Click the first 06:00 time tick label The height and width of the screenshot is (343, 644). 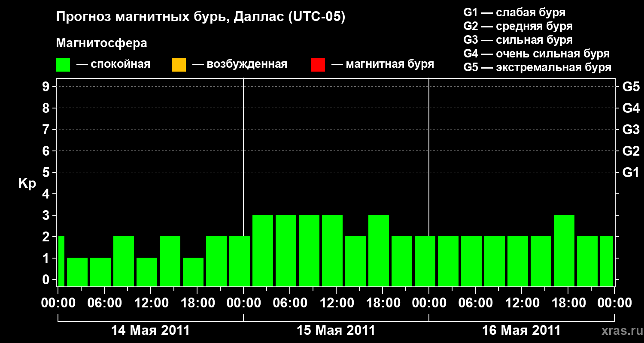pyautogui.click(x=104, y=303)
